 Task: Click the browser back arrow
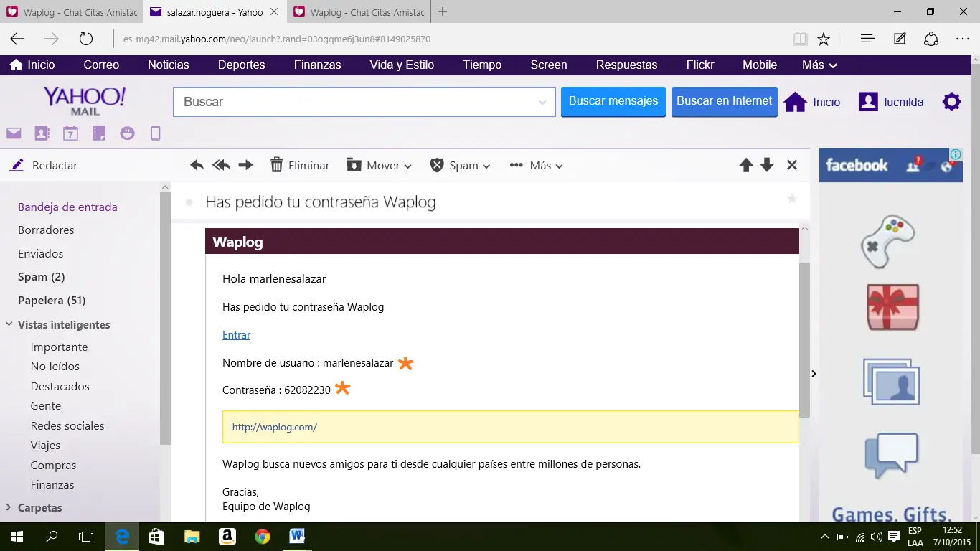[17, 39]
